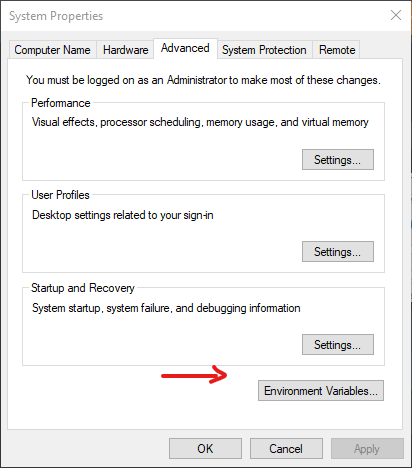Click the Performance group heading

coord(61,103)
